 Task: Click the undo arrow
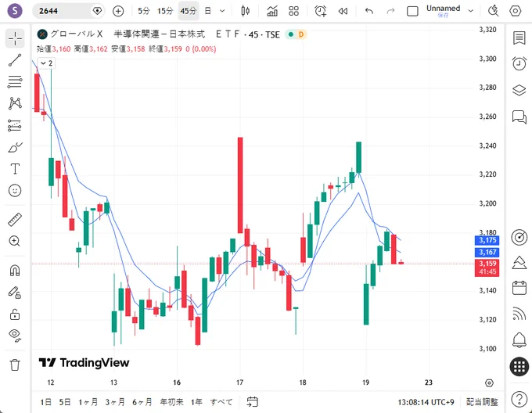pyautogui.click(x=369, y=11)
